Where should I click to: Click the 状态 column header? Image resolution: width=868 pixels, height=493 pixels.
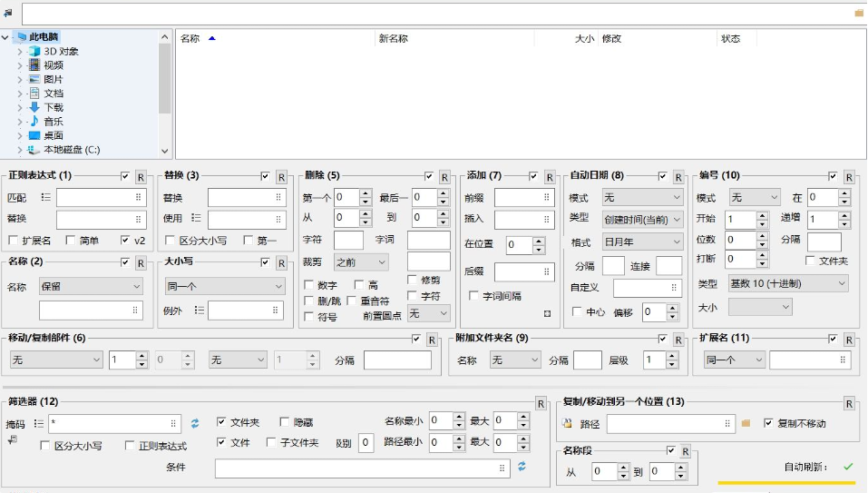tap(731, 38)
